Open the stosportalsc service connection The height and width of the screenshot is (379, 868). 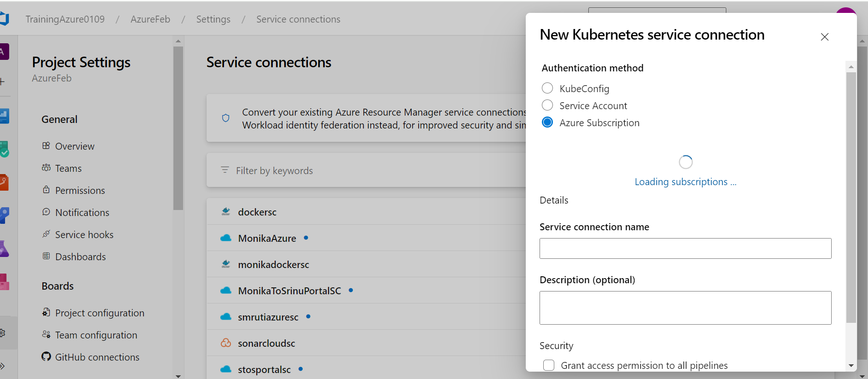pos(264,369)
